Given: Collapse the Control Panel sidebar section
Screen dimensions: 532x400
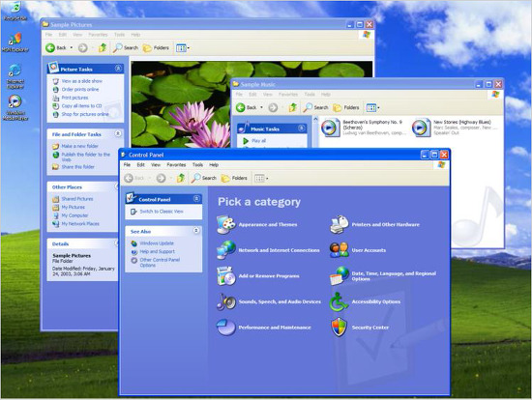Looking at the screenshot, I should pos(196,199).
